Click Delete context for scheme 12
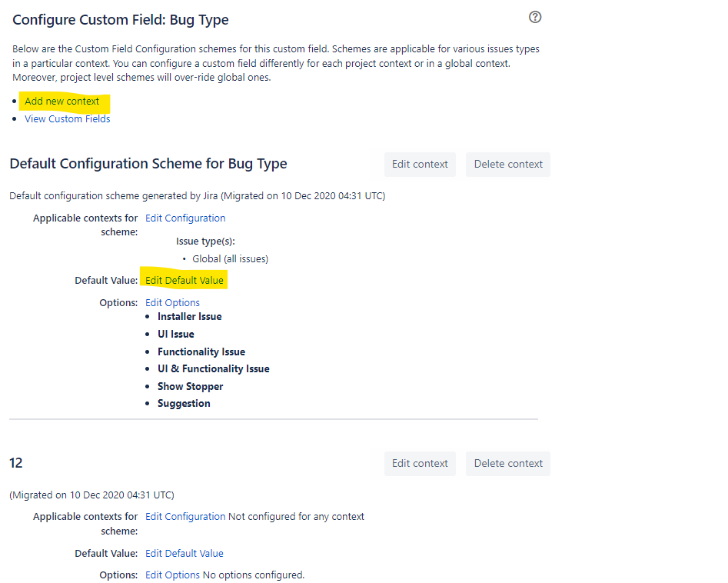The height and width of the screenshot is (583, 728). coord(507,463)
